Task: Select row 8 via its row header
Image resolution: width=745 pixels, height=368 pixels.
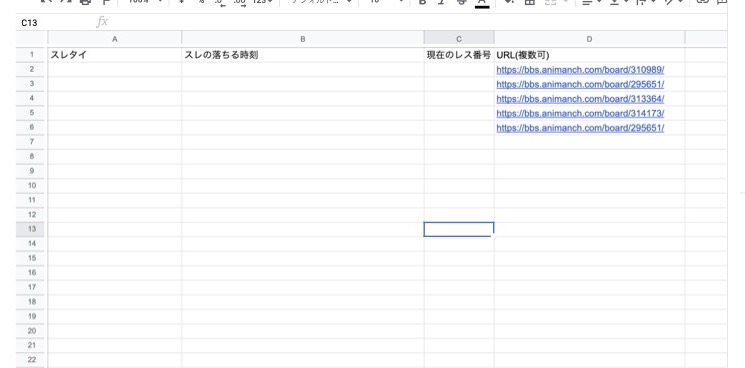Action: click(32, 157)
